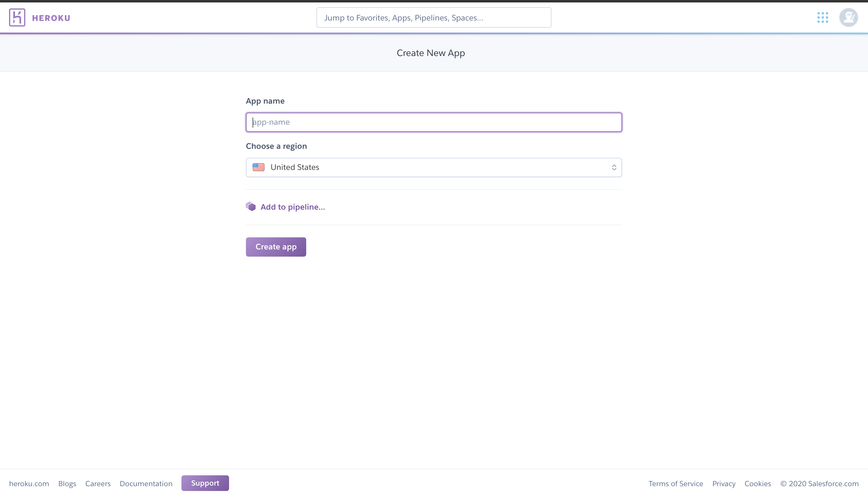View the Terms of Service link
868x497 pixels.
675,484
